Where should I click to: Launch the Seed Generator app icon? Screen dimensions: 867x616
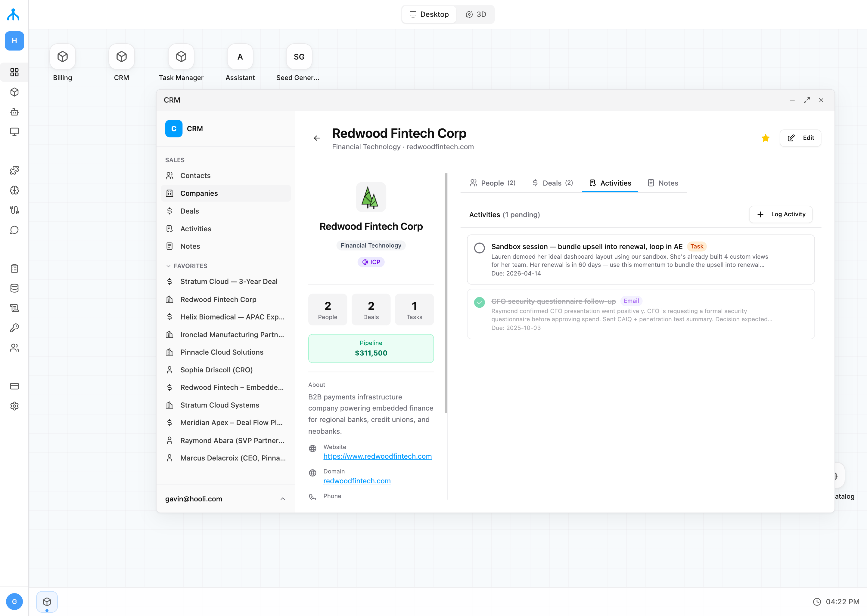299,57
